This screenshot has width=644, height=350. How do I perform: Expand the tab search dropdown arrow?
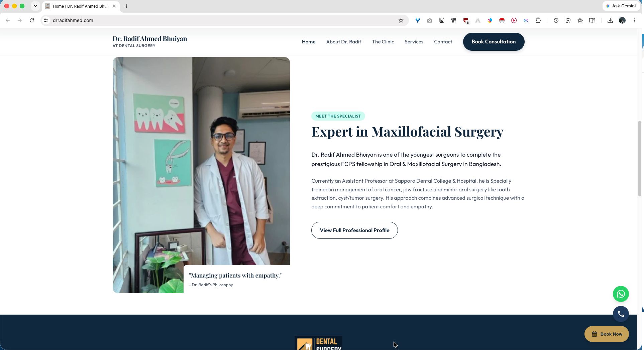click(x=35, y=6)
